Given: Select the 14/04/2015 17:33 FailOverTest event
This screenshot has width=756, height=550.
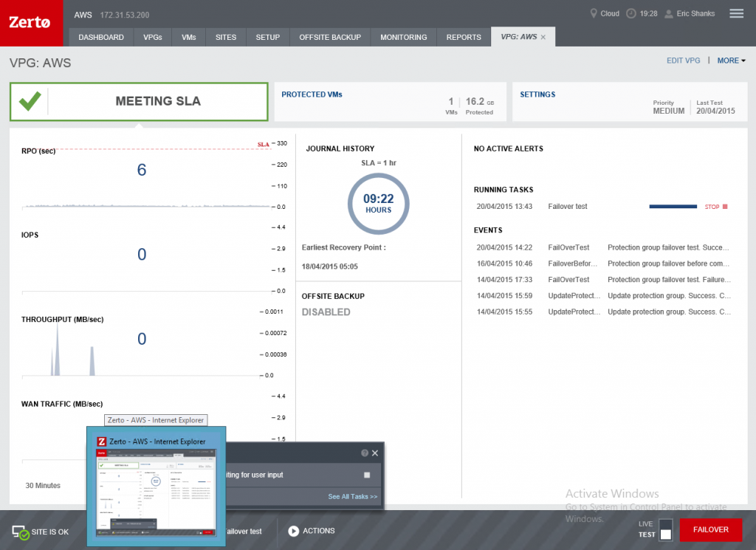Looking at the screenshot, I should pyautogui.click(x=604, y=280).
